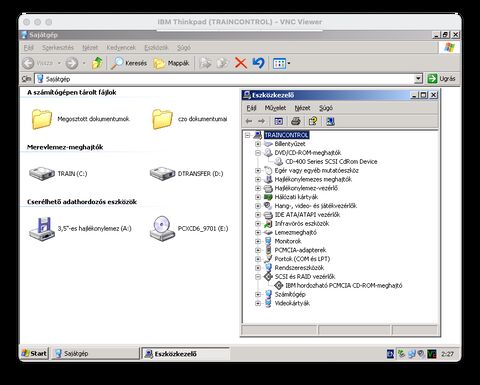The height and width of the screenshot is (385, 480).
Task: Click the Ugrás go button
Action: click(442, 79)
